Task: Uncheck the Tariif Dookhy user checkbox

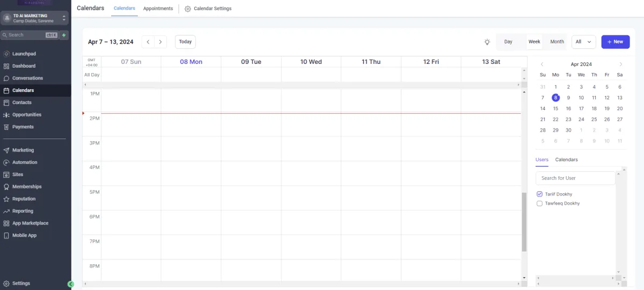Action: (539, 194)
